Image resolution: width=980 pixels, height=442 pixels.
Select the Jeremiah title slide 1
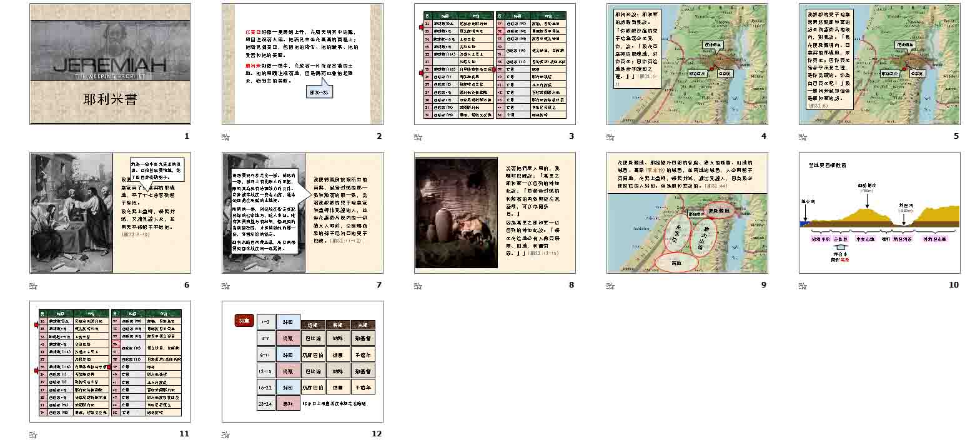[110, 64]
